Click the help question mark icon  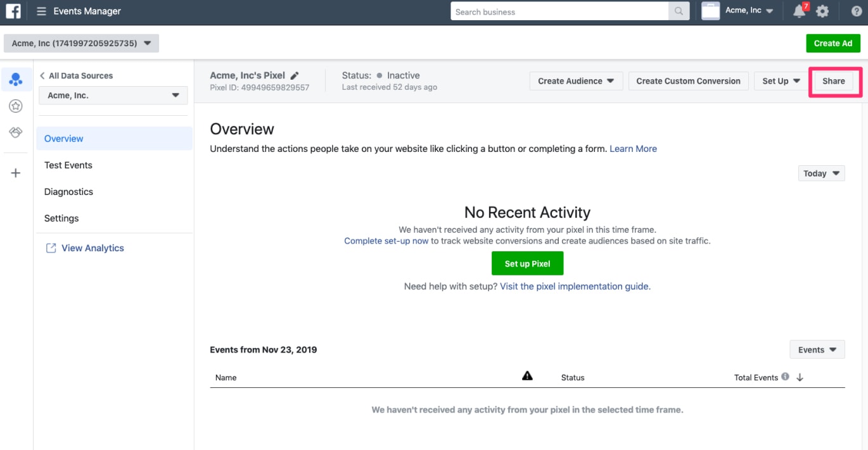[x=857, y=11]
